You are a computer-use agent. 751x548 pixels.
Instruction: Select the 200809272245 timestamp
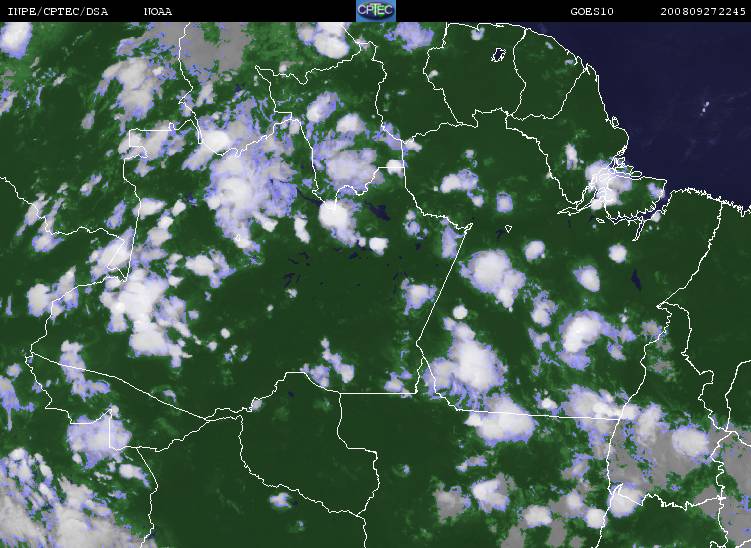pos(703,11)
